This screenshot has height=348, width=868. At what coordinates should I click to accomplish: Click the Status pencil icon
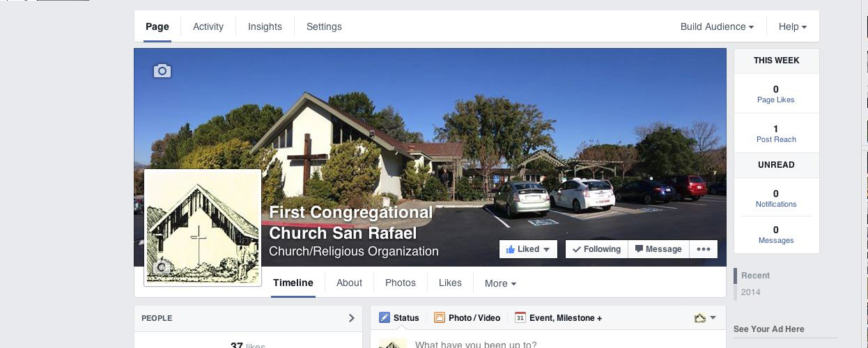click(x=385, y=317)
